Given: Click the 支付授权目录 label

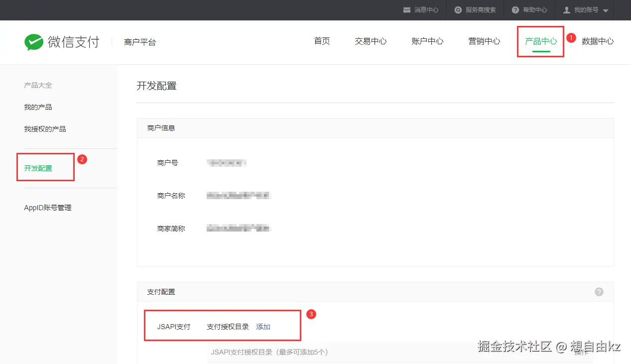Looking at the screenshot, I should (228, 327).
